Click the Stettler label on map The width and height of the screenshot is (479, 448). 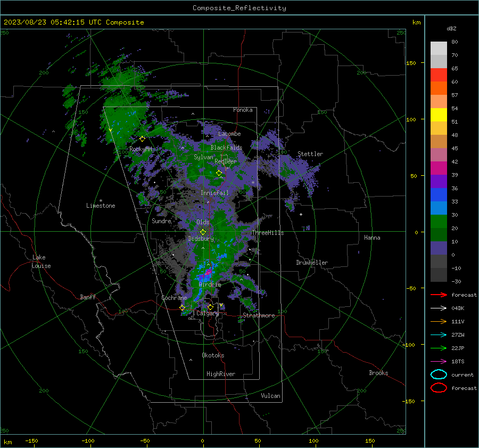coord(310,154)
